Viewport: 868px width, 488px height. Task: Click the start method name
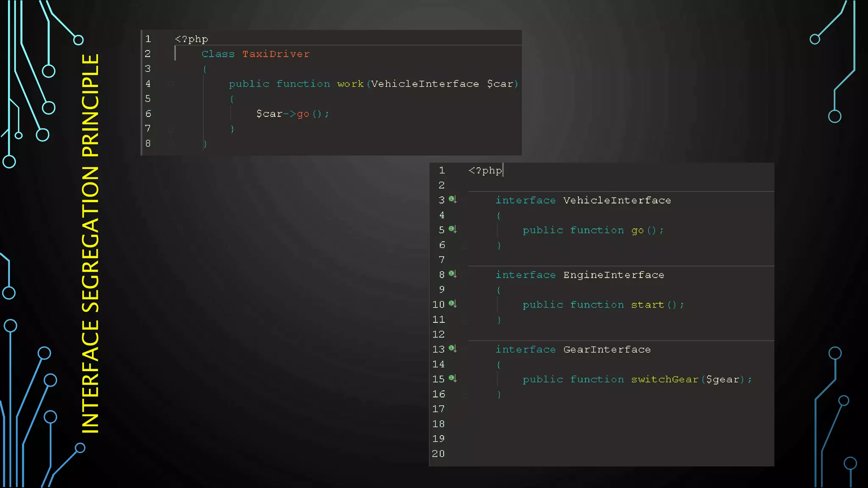(x=647, y=305)
